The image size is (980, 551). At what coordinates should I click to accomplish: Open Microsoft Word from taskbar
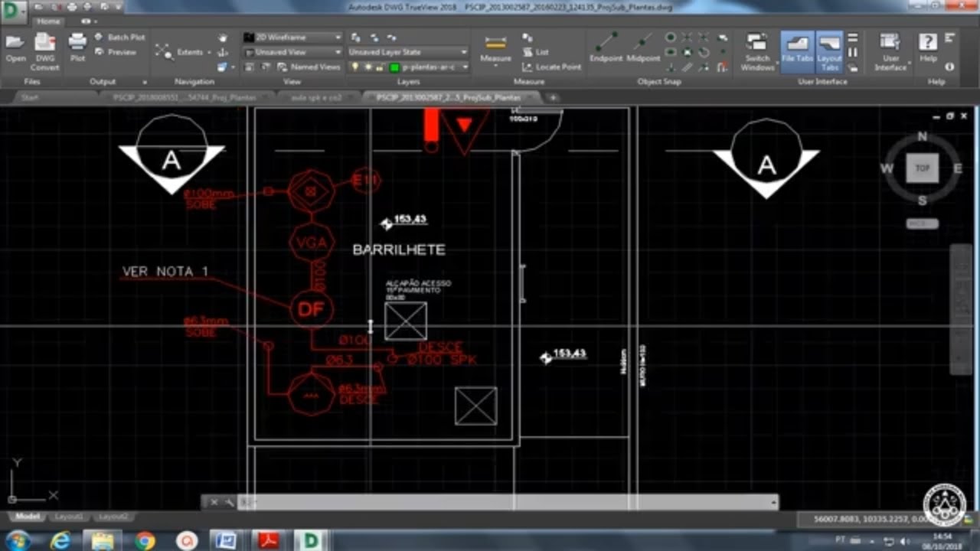click(226, 540)
